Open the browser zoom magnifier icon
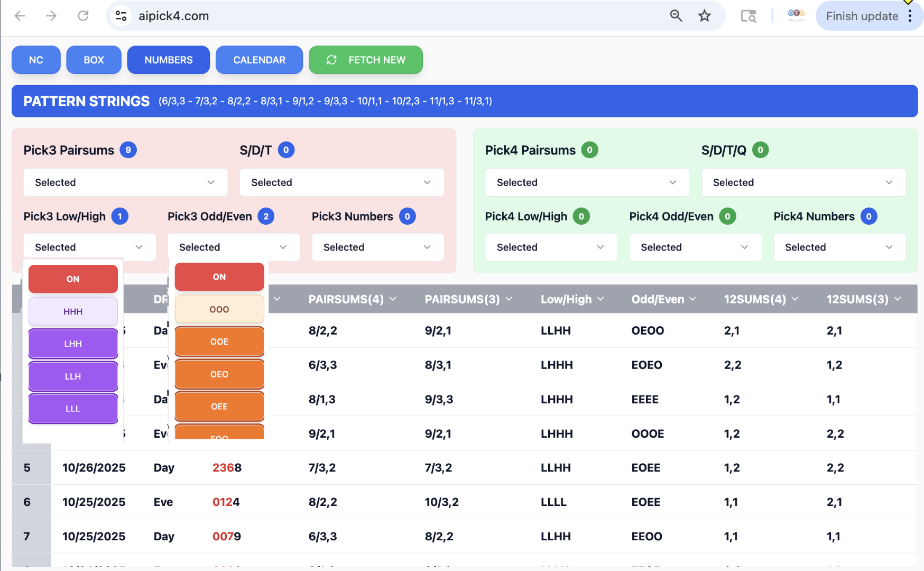Viewport: 924px width, 571px height. pyautogui.click(x=676, y=16)
